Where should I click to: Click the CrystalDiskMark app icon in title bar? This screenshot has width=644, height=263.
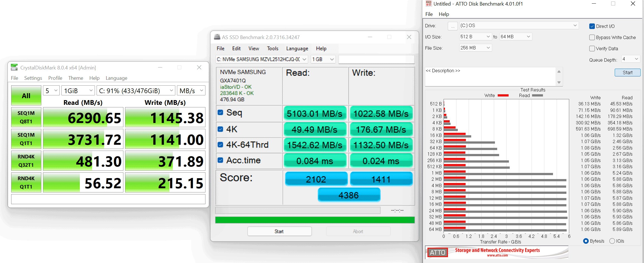coord(14,67)
